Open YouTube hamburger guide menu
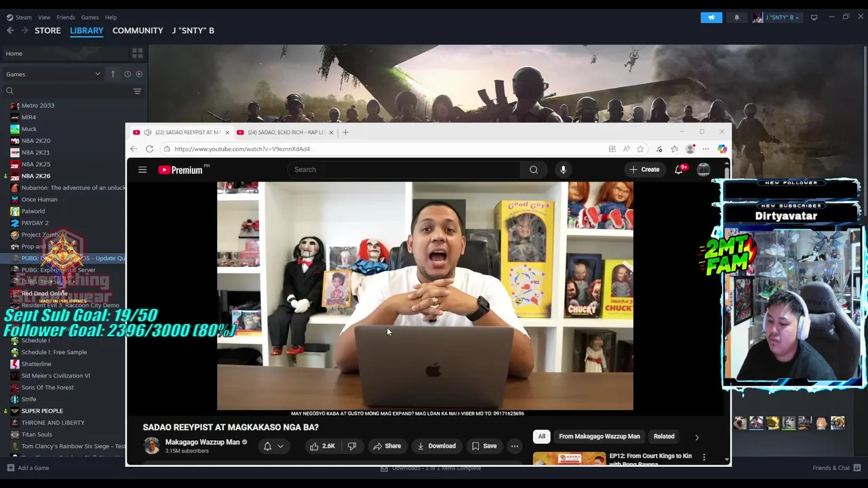 [x=142, y=169]
